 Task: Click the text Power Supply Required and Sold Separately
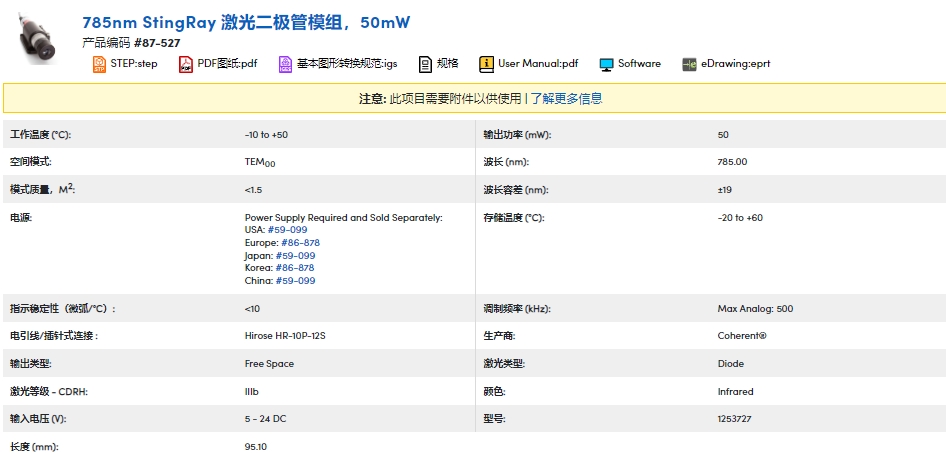tap(343, 218)
